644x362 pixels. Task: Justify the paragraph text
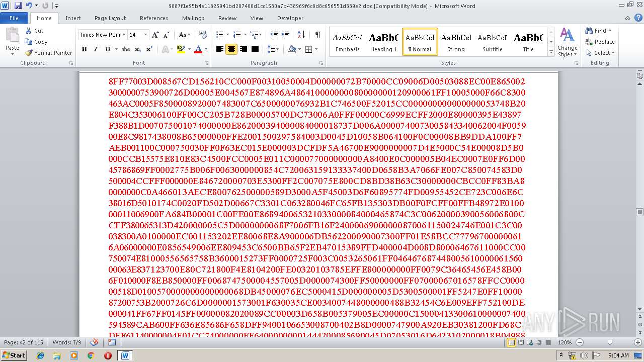255,49
